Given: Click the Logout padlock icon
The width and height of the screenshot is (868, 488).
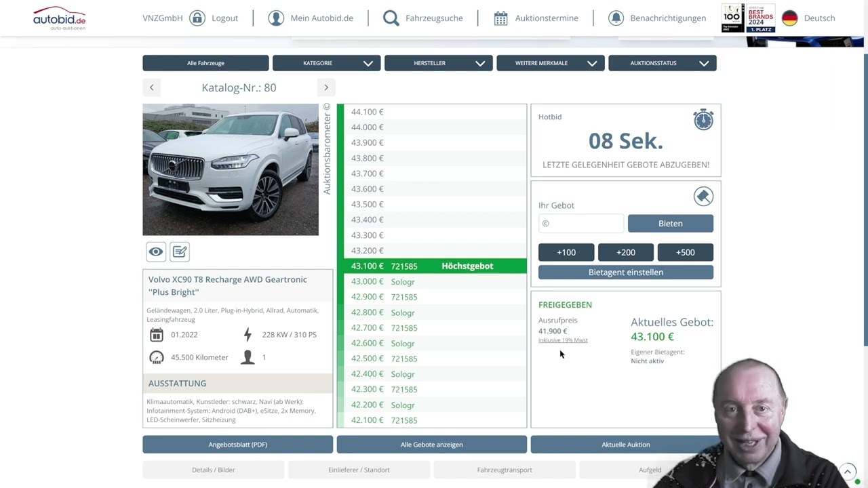Looking at the screenshot, I should (x=197, y=18).
